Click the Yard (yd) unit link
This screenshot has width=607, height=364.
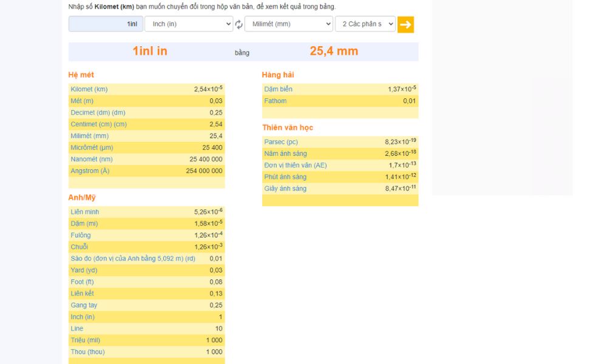pyautogui.click(x=84, y=270)
